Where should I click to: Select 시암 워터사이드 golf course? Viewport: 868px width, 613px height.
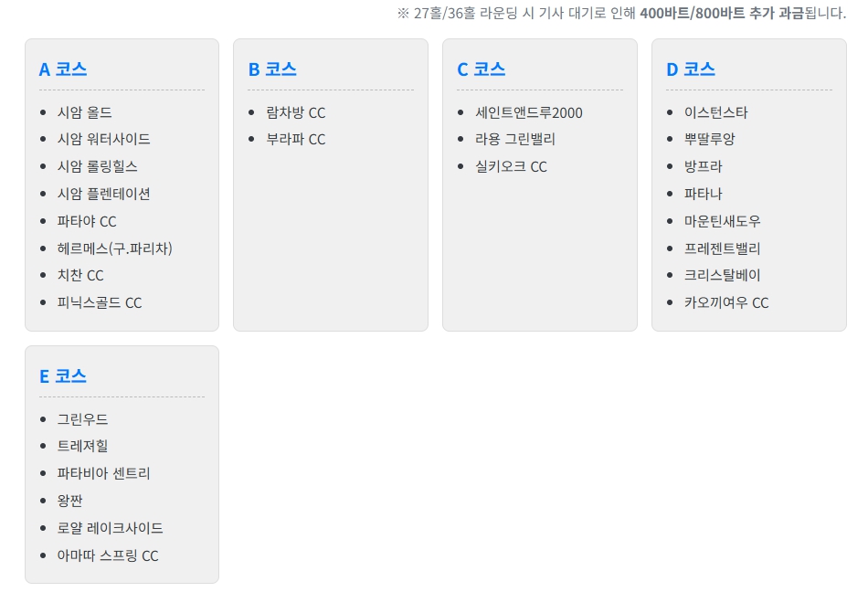[103, 140]
